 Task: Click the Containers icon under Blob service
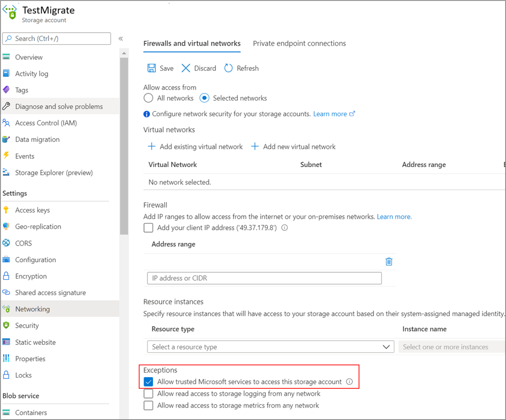[6, 413]
